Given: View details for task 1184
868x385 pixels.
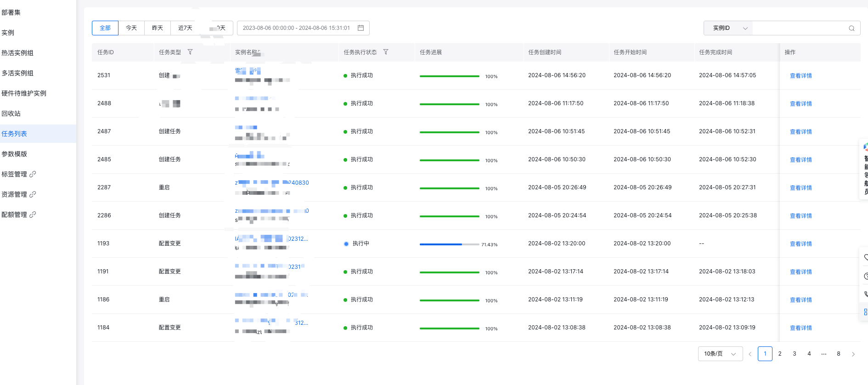Looking at the screenshot, I should pos(800,328).
